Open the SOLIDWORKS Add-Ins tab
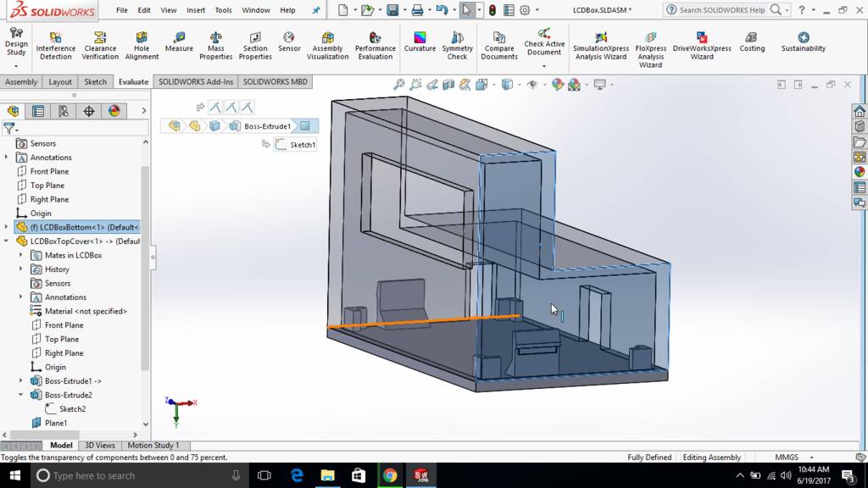The width and height of the screenshot is (868, 488). [x=196, y=82]
